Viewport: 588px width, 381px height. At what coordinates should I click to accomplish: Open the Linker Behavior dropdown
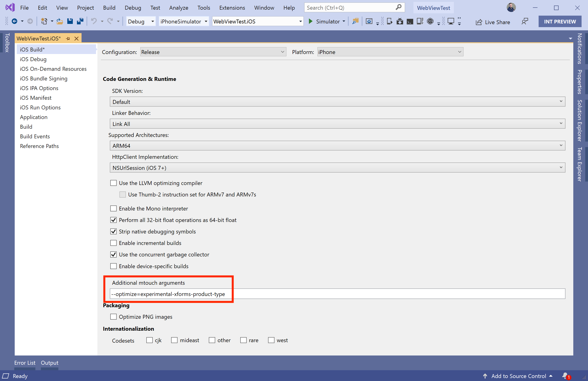[x=337, y=124]
